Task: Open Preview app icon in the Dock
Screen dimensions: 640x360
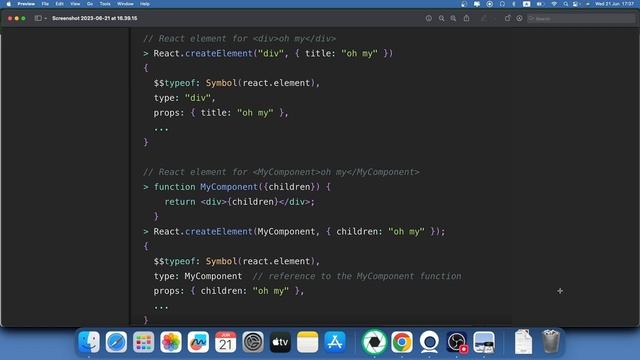Action: pos(484,342)
